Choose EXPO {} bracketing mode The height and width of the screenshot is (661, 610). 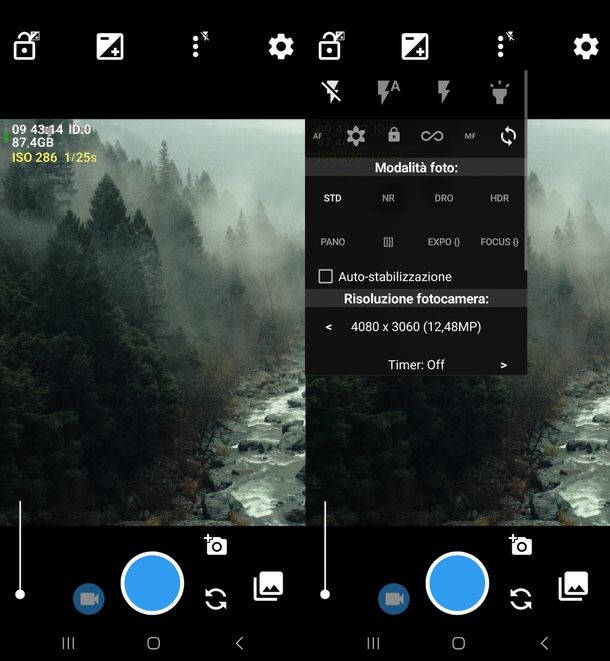coord(444,242)
